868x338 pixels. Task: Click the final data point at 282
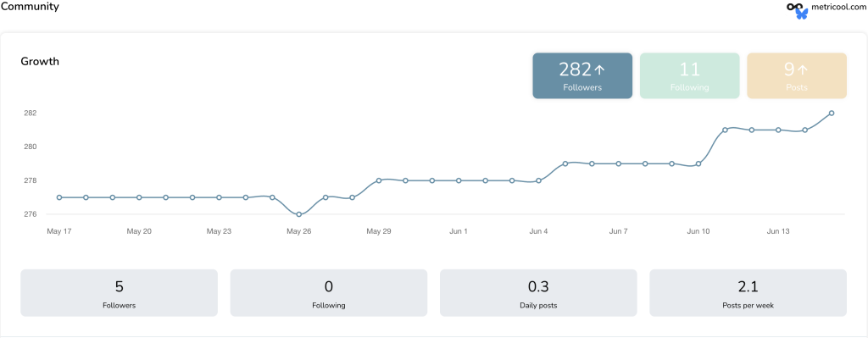pos(832,113)
